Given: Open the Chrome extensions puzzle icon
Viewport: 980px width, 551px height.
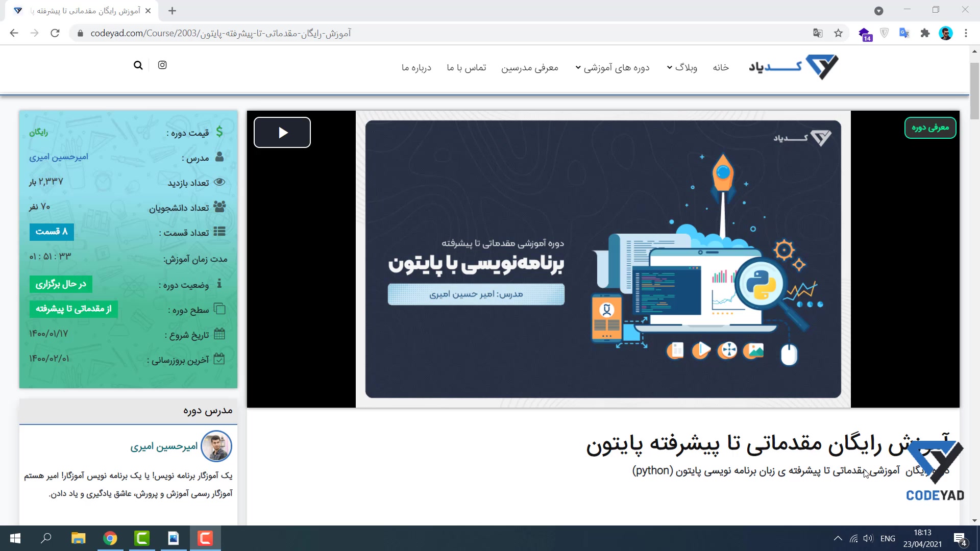Looking at the screenshot, I should coord(925,33).
